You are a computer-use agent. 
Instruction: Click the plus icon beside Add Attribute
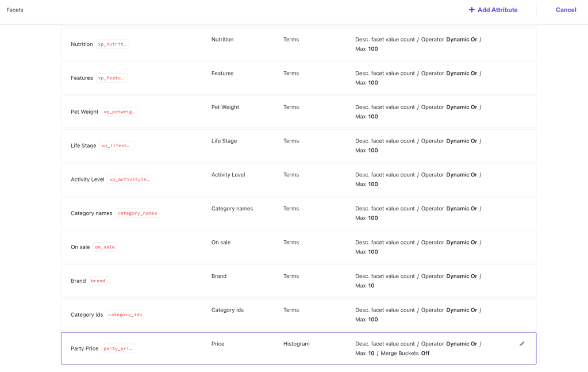472,10
